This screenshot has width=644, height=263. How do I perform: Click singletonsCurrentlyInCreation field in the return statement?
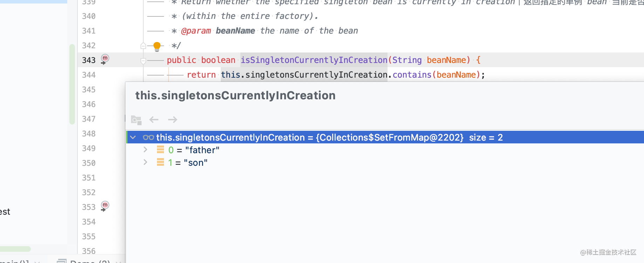(316, 75)
